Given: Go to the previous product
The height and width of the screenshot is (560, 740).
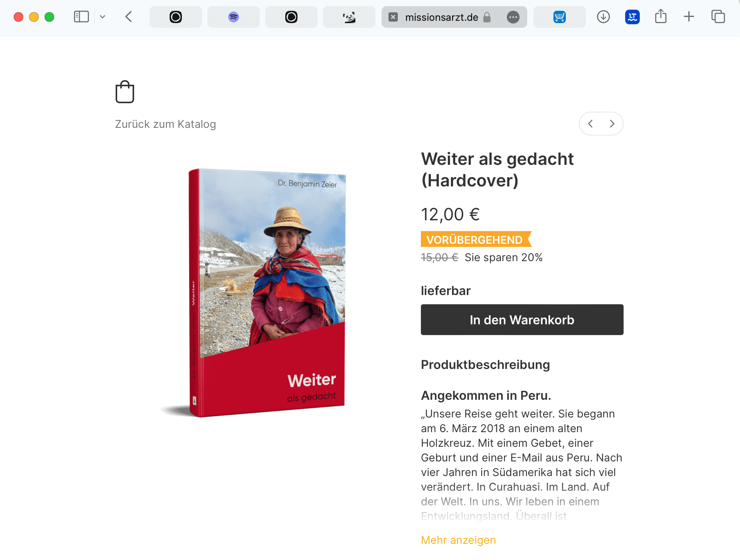Looking at the screenshot, I should point(590,124).
